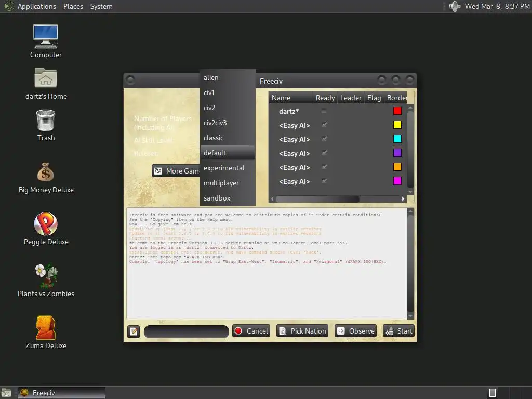The height and width of the screenshot is (399, 532).
Task: Click the chat notepad icon button
Action: point(134,331)
